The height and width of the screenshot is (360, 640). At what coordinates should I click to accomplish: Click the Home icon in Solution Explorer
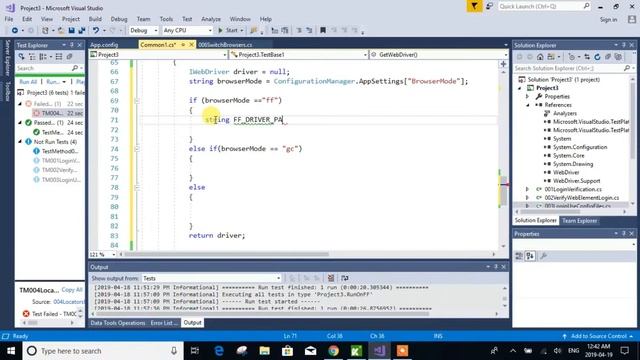pos(540,57)
